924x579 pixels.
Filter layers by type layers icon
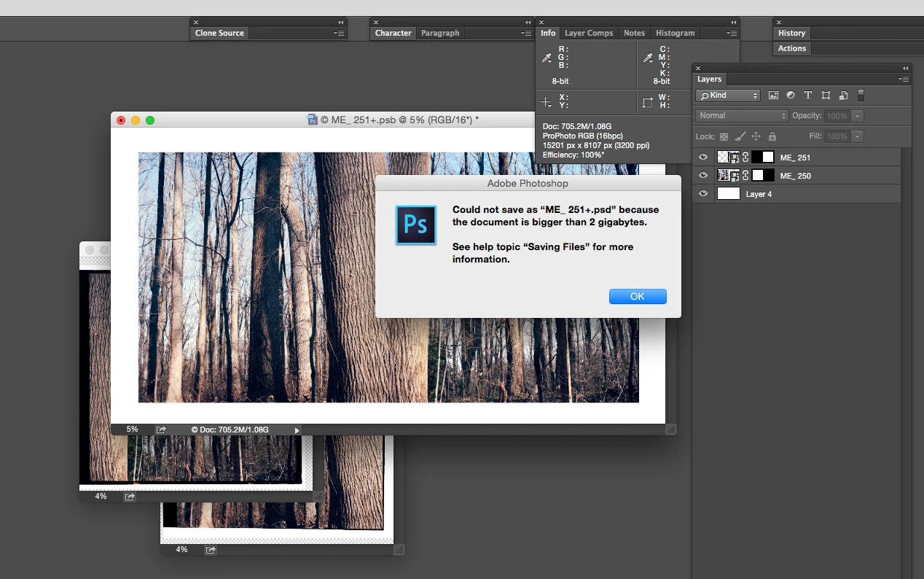coord(808,96)
